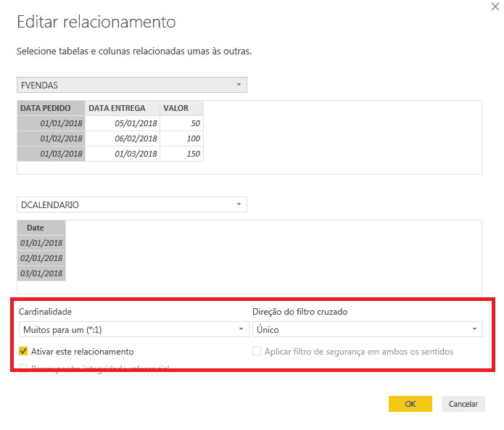Select the DATA PEDIDO column header
504x430 pixels.
(x=51, y=108)
